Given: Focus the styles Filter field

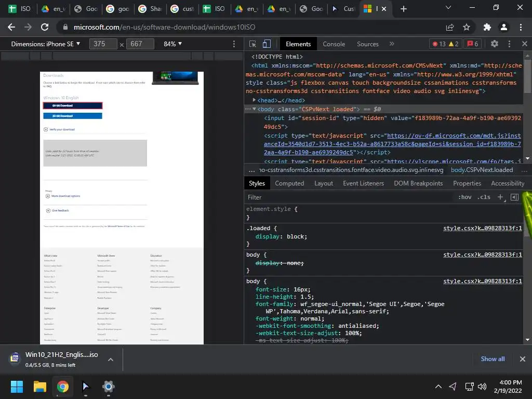Looking at the screenshot, I should coord(350,197).
